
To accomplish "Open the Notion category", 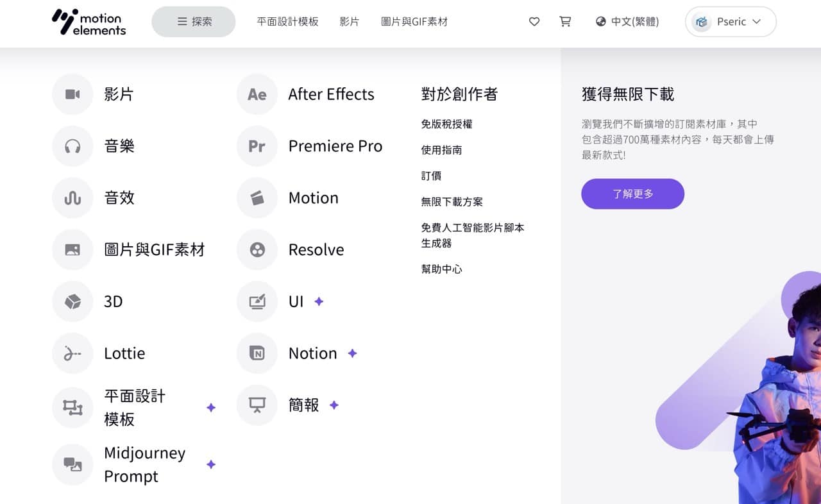I will coord(312,353).
